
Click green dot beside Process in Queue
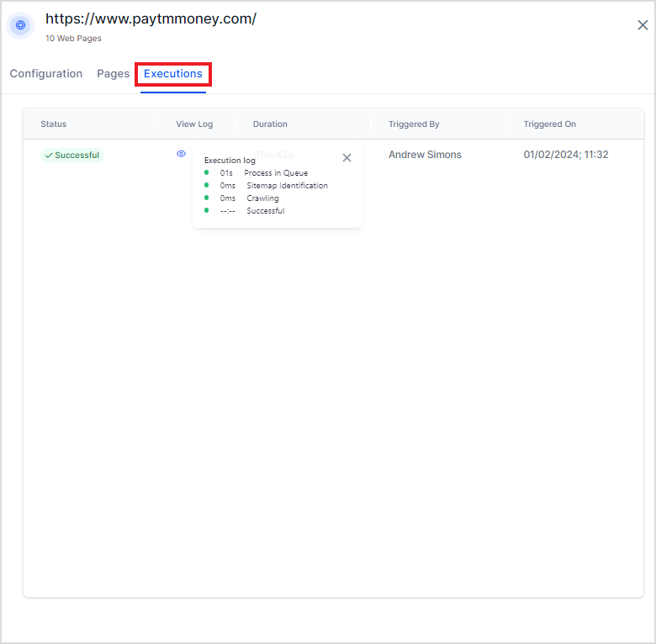[x=207, y=172]
